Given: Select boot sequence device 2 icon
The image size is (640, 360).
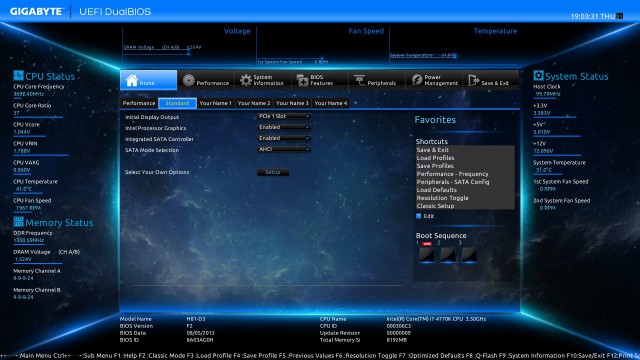Looking at the screenshot, I should (448, 255).
